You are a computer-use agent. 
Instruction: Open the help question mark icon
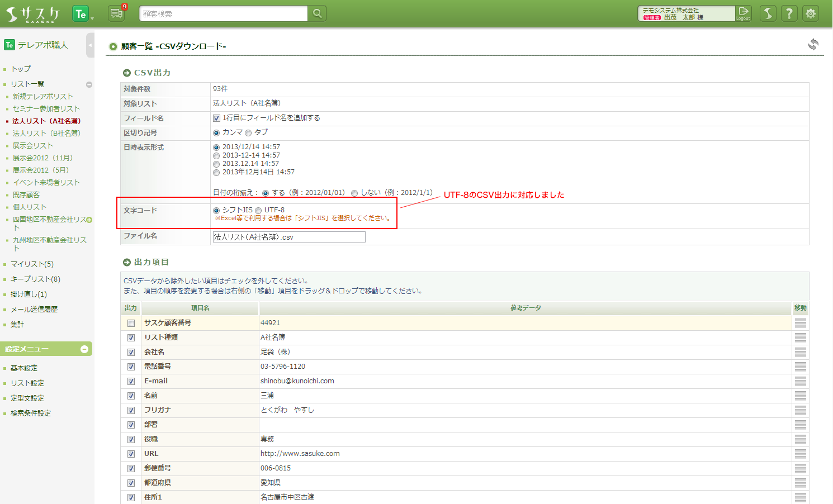[x=789, y=13]
